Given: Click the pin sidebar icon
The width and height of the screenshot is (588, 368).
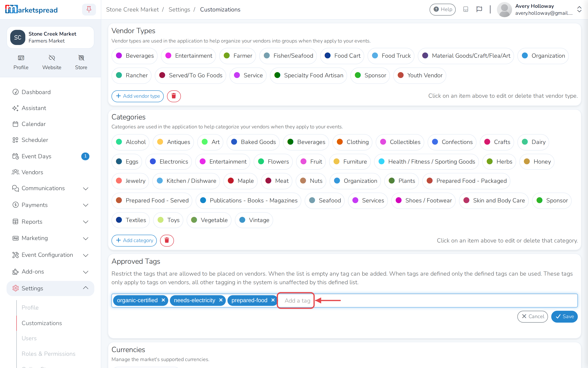Looking at the screenshot, I should point(89,9).
